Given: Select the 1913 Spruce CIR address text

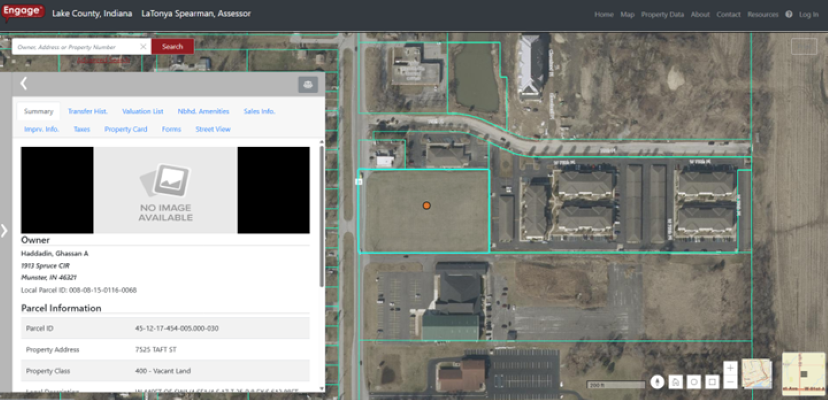Looking at the screenshot, I should 45,265.
